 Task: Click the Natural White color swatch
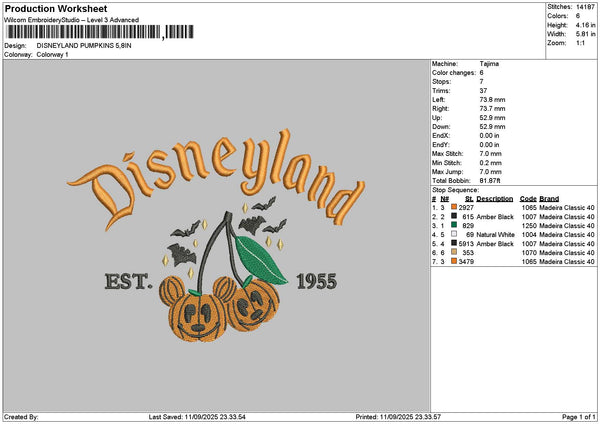pyautogui.click(x=454, y=234)
